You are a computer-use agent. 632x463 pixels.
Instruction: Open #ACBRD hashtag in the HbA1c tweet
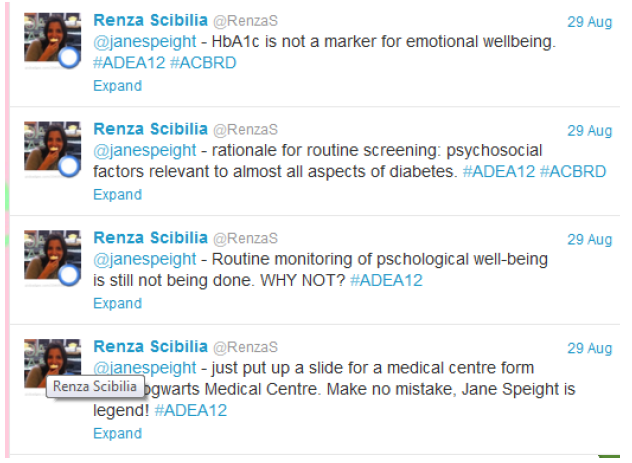point(204,63)
